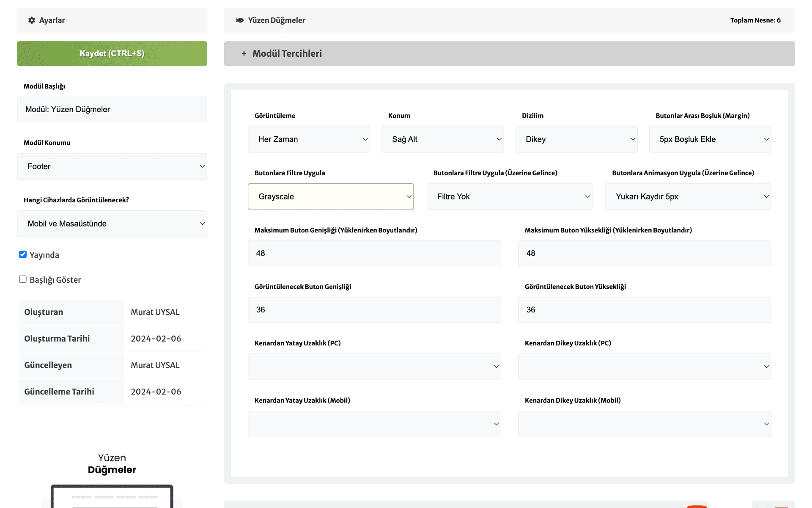This screenshot has width=812, height=508.
Task: Click the fish icon beside Yüzen Düğmeler
Action: pos(240,20)
